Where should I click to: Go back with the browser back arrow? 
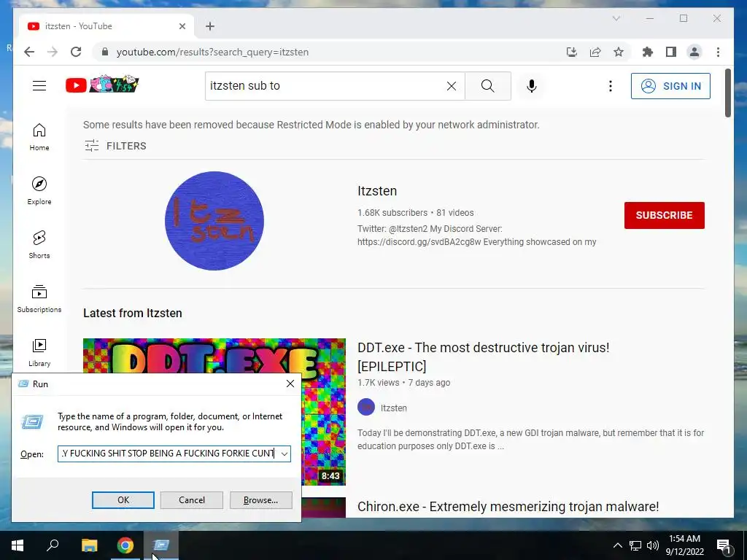[x=29, y=52]
